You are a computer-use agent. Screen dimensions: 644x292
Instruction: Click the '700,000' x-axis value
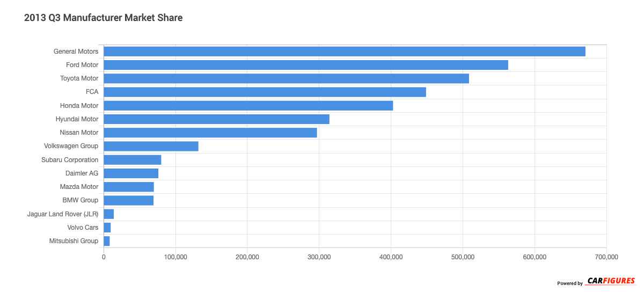(606, 257)
